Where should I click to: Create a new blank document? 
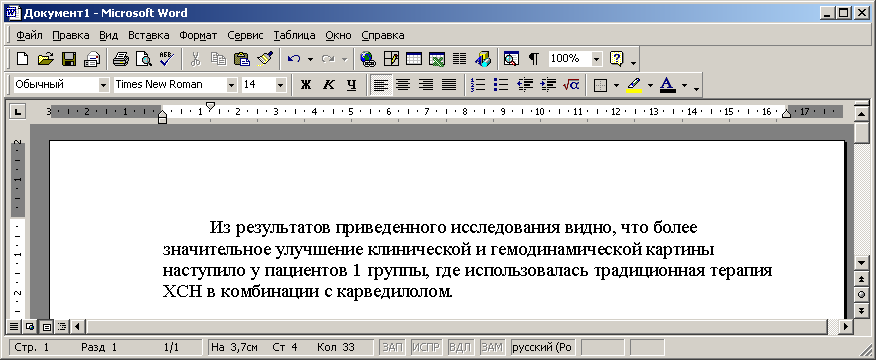(x=22, y=59)
